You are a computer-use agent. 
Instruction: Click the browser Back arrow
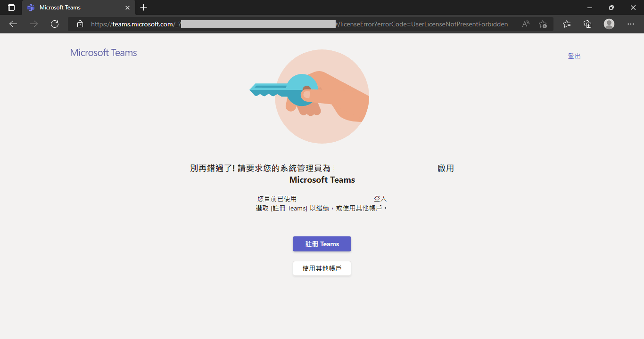point(13,24)
